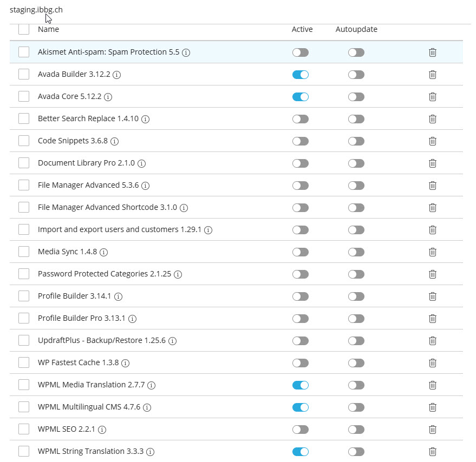Remove File Manager Advanced 5.3.6 plugin
The width and height of the screenshot is (476, 462).
[433, 186]
